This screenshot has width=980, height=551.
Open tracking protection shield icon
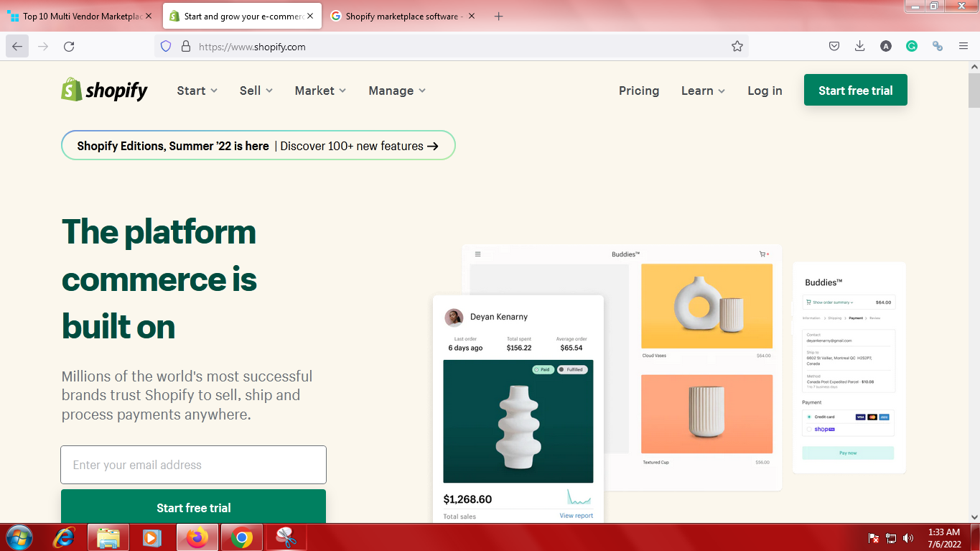(x=166, y=47)
